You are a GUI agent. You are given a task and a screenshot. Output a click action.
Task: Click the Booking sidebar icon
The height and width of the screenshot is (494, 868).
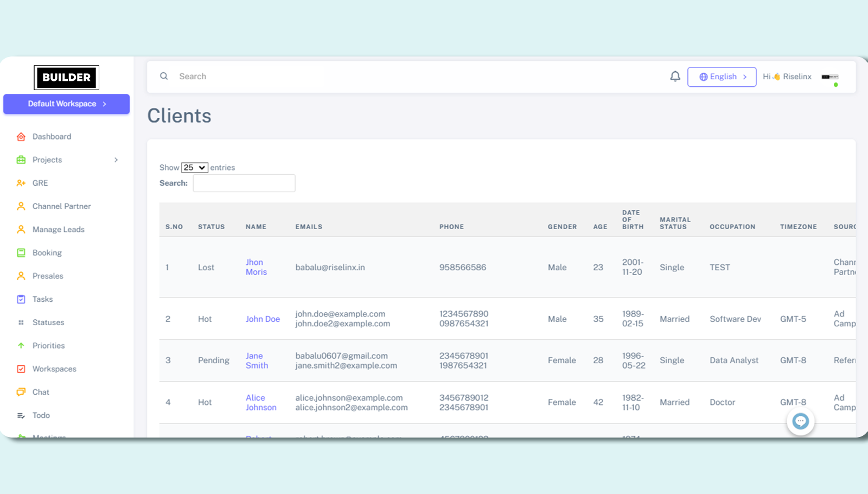(x=21, y=253)
